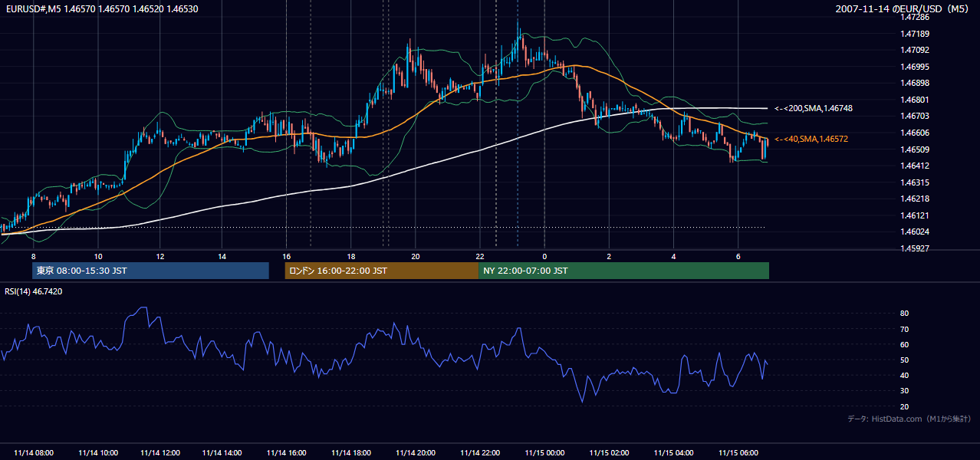Click RSI scale value 30
This screenshot has height=460, width=980.
[x=905, y=391]
